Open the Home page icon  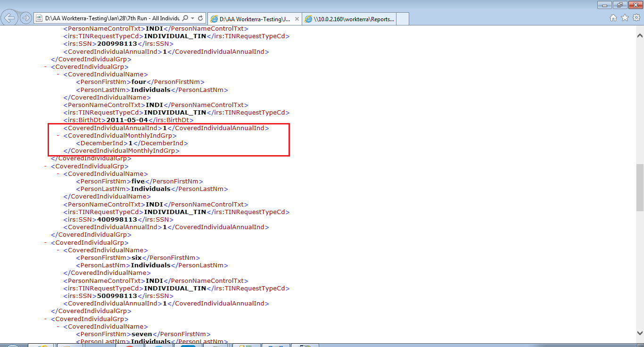(x=613, y=18)
